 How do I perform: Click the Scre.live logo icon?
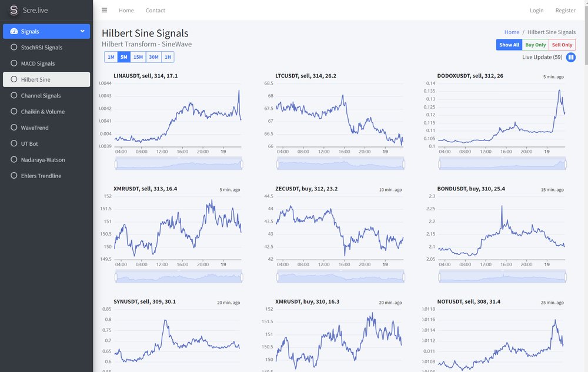[x=14, y=10]
